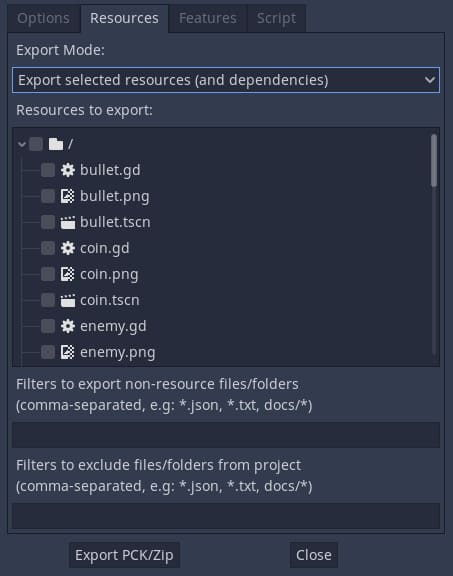This screenshot has width=453, height=576.
Task: Click the gear icon beside enemy.gd
Action: [68, 326]
